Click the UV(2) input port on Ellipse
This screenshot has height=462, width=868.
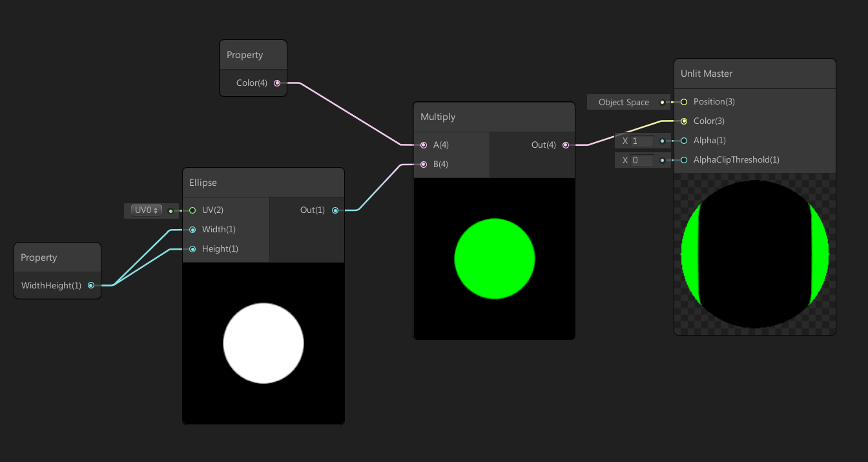(192, 210)
